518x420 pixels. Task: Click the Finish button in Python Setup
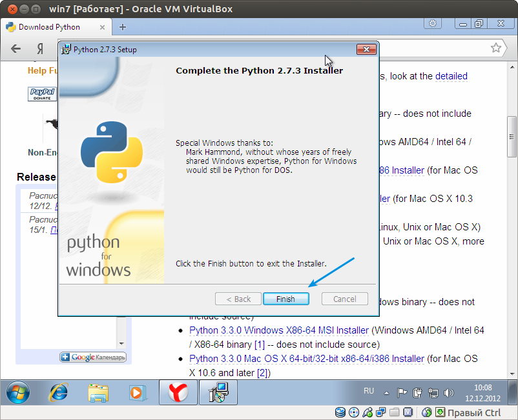(286, 299)
